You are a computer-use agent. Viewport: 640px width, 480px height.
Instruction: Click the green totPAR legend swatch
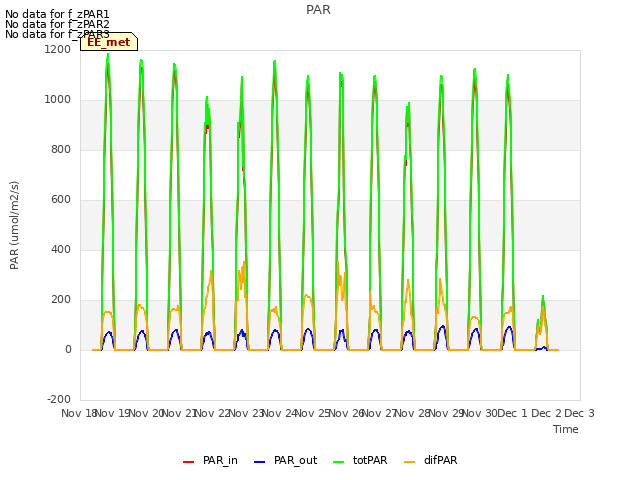point(338,462)
